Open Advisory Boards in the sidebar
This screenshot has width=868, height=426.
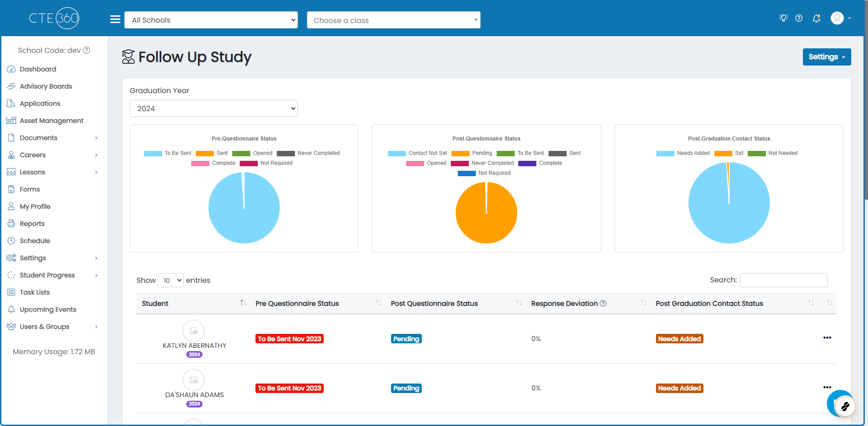46,86
